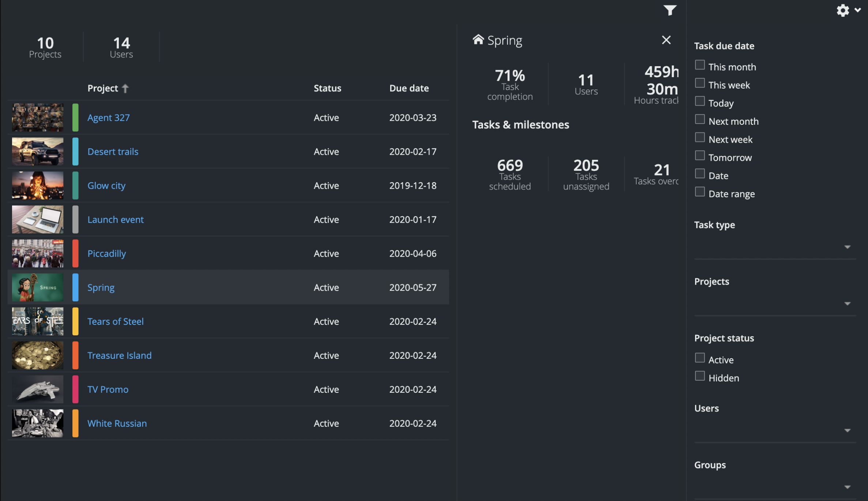Screen dimensions: 868x501
Task: Click the Tears of Steel yellow color bar
Action: click(75, 321)
